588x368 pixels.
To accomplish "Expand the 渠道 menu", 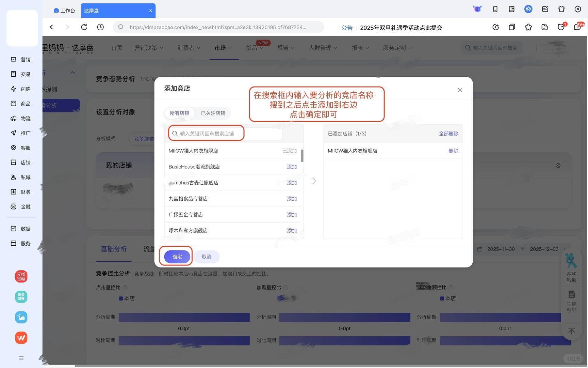I will coord(286,48).
